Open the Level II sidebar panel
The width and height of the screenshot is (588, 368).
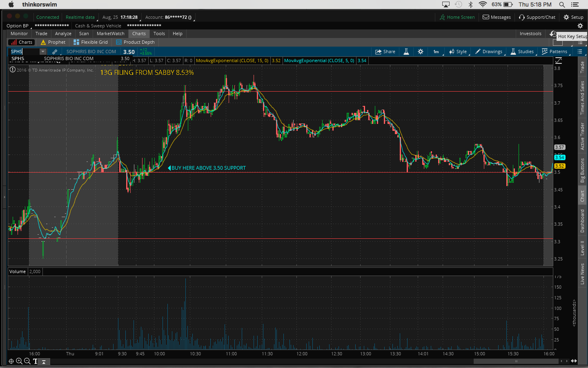tap(582, 248)
